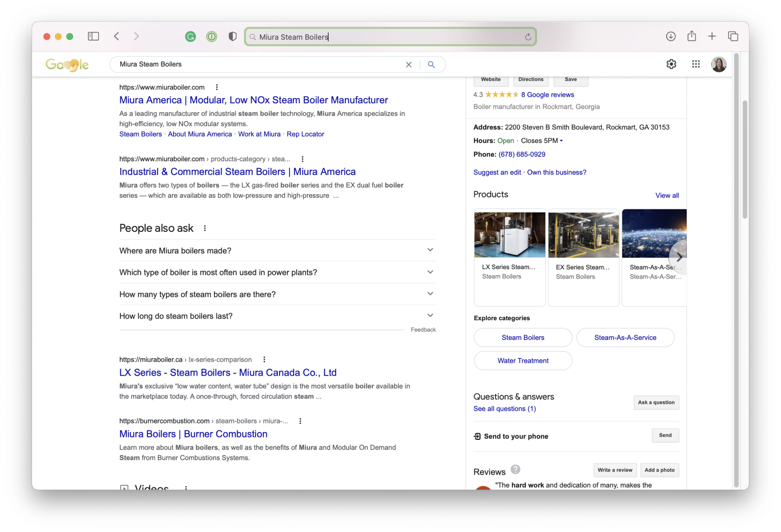
Task: Click the Save button in business panel
Action: click(571, 80)
